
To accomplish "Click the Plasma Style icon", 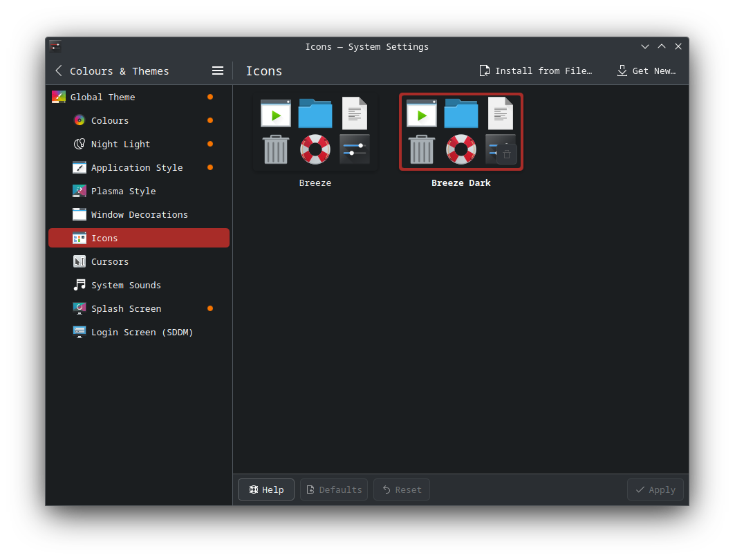I will [x=80, y=191].
